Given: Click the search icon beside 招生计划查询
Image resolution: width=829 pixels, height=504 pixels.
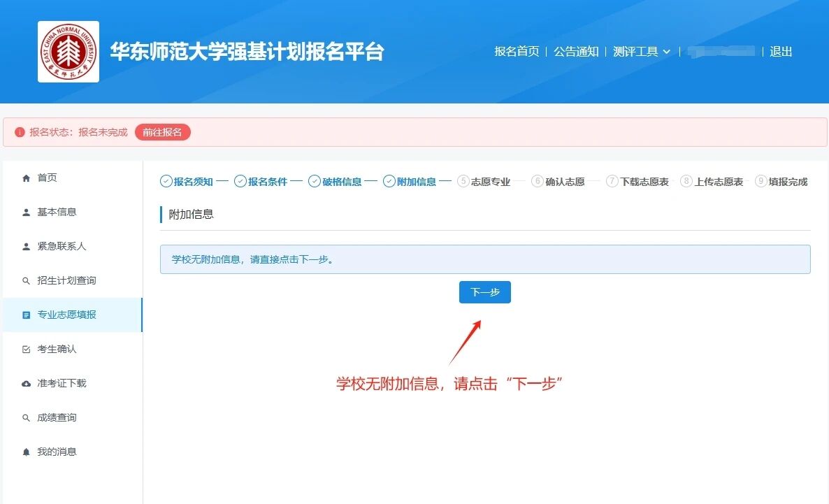Looking at the screenshot, I should [27, 281].
